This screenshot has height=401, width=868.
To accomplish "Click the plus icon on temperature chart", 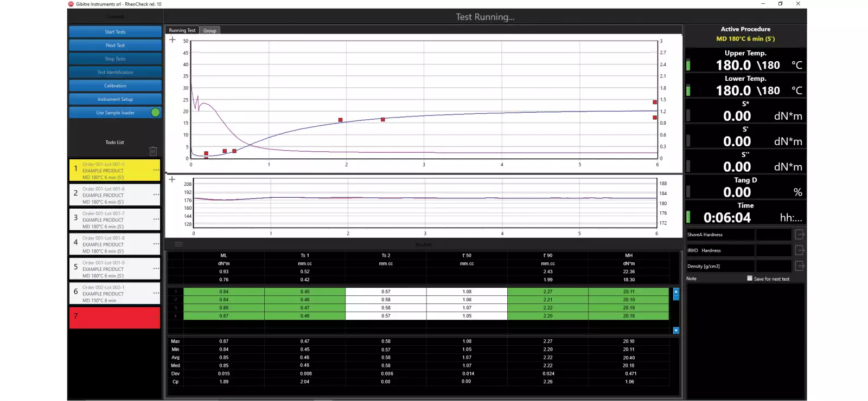I will (172, 179).
